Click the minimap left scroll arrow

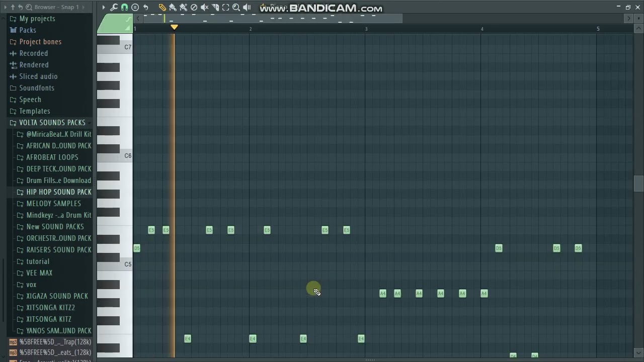tap(138, 19)
